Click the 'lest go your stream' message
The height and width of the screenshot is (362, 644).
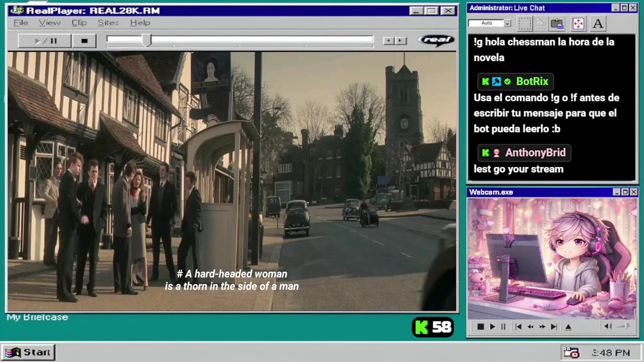tap(518, 169)
